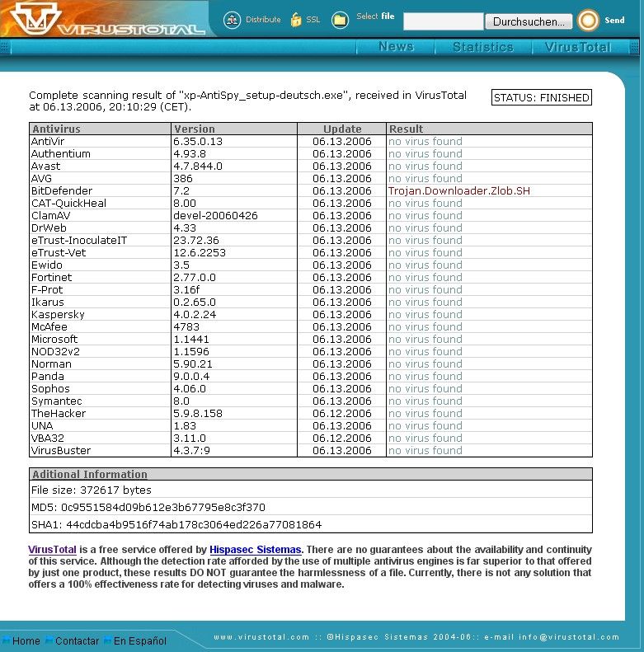Click the F-Prot row name
Viewport: 644px width, 652px height.
tap(47, 290)
